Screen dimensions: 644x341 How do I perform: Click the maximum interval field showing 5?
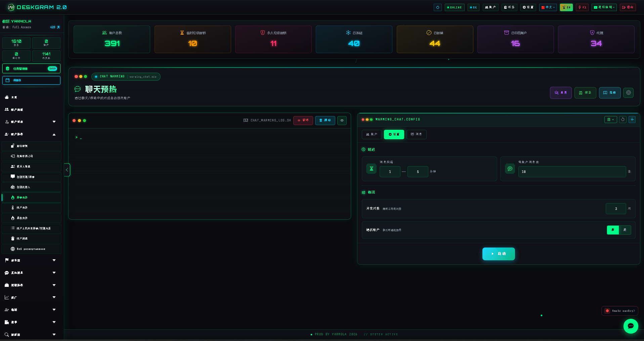click(418, 172)
